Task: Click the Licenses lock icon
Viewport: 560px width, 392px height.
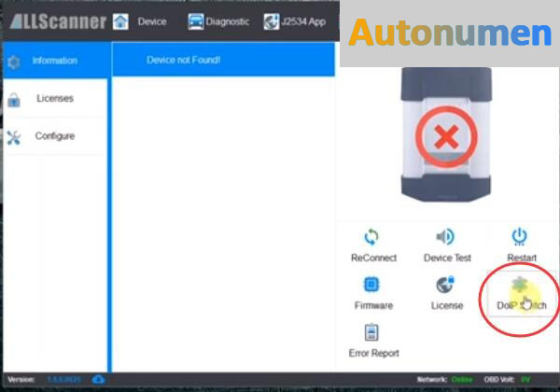Action: [x=14, y=100]
